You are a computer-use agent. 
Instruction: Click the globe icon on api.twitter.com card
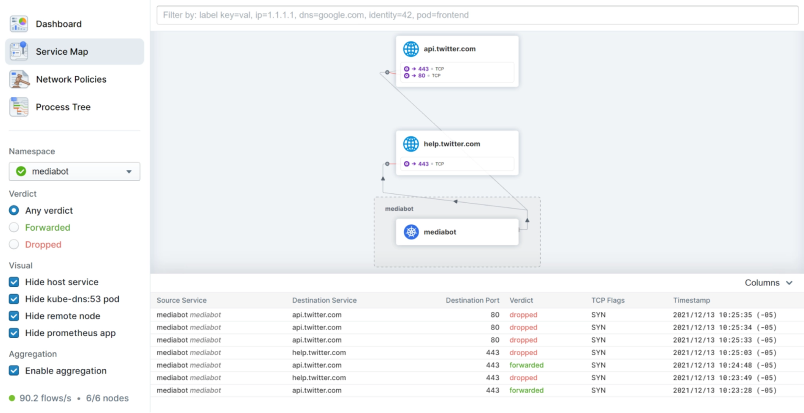[x=411, y=49]
